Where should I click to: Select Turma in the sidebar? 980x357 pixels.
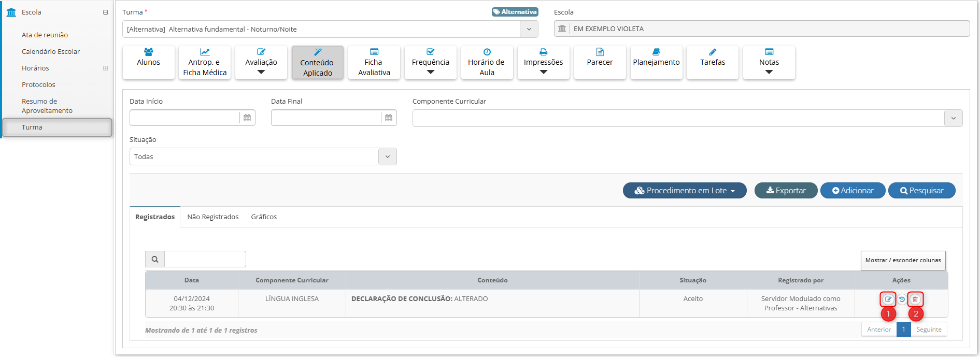58,127
